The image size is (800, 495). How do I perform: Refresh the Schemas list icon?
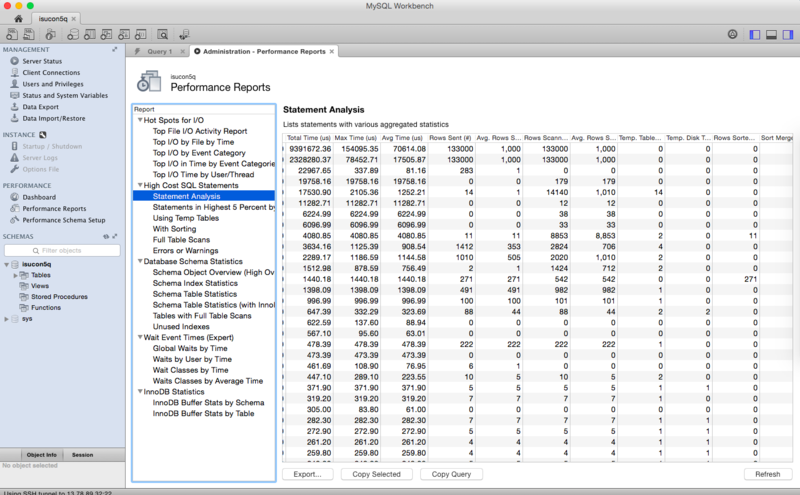point(106,236)
